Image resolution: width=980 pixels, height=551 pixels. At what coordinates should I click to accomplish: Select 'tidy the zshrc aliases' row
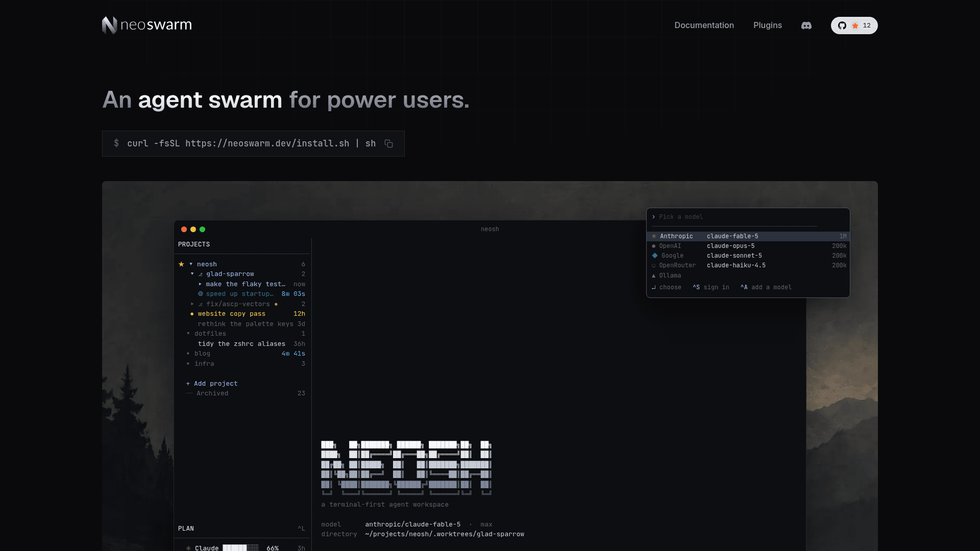pos(245,344)
